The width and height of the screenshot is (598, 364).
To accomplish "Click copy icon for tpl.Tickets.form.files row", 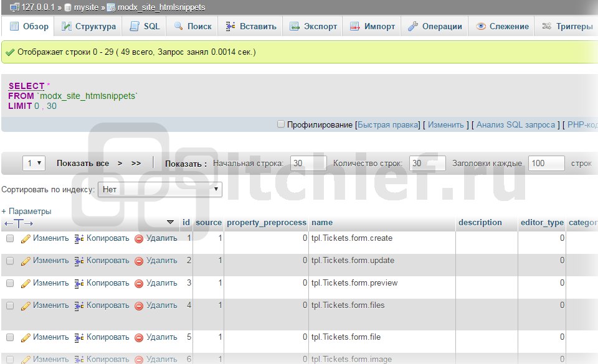I will pyautogui.click(x=79, y=306).
